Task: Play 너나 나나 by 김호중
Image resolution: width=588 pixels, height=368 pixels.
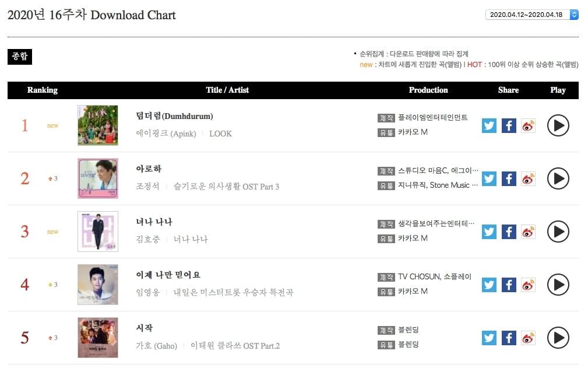Action: click(558, 232)
